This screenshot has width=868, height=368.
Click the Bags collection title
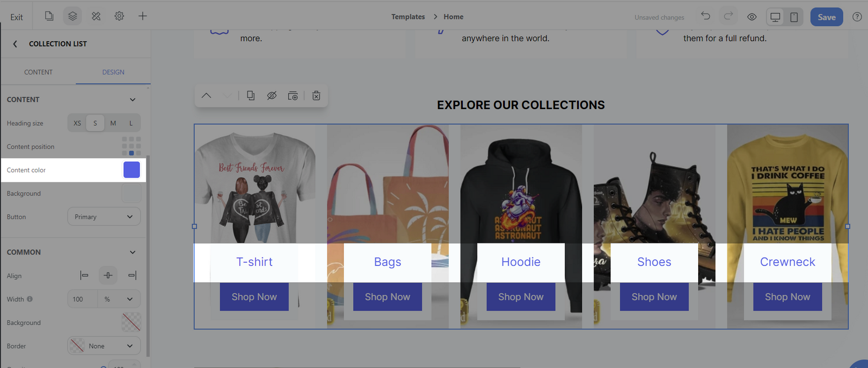(387, 262)
